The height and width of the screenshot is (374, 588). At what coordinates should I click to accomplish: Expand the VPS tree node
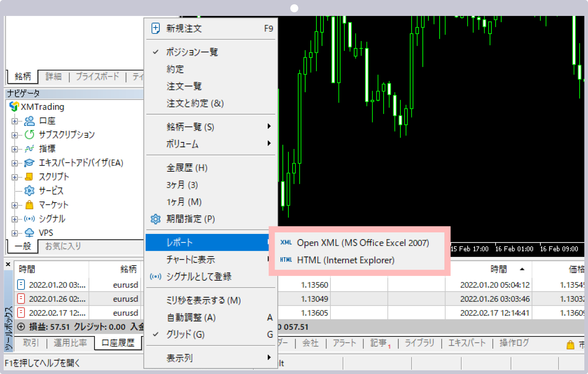coord(14,233)
